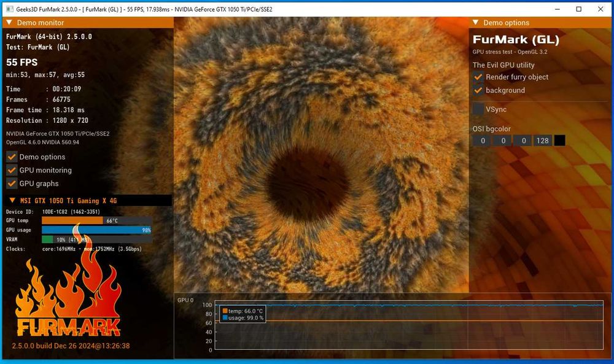Click the FurMark window title bar icon
Image resolution: width=614 pixels, height=364 pixels.
(x=10, y=9)
